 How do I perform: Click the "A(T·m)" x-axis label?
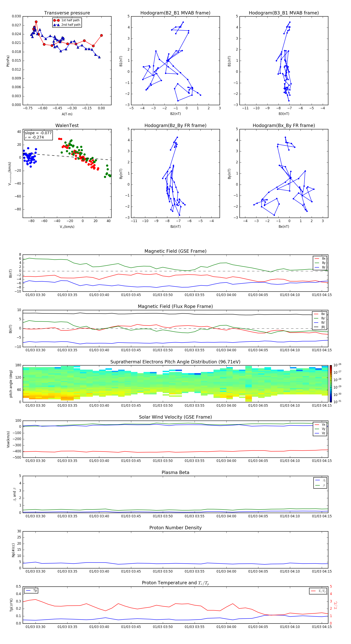[67, 114]
